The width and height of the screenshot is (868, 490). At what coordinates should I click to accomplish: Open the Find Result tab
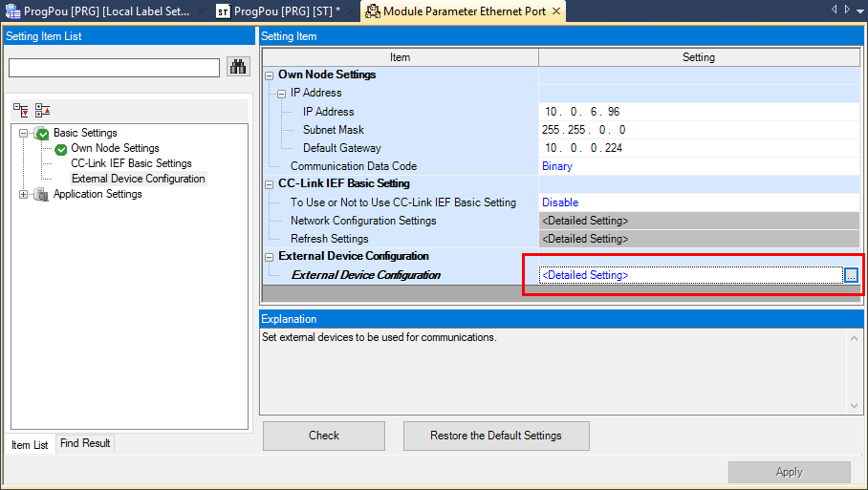coord(85,443)
